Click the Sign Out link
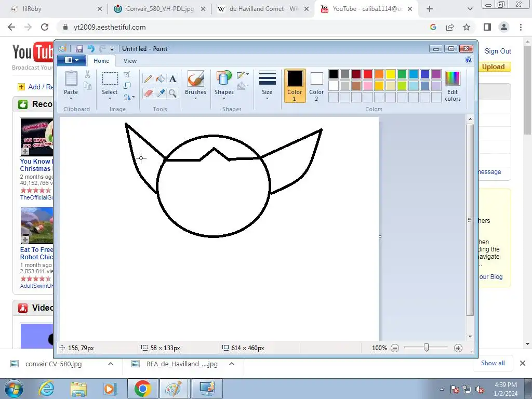The height and width of the screenshot is (399, 532). tap(498, 51)
